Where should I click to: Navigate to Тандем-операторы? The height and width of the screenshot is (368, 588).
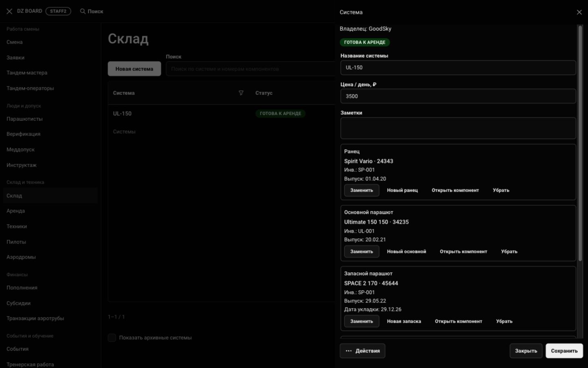(x=30, y=88)
